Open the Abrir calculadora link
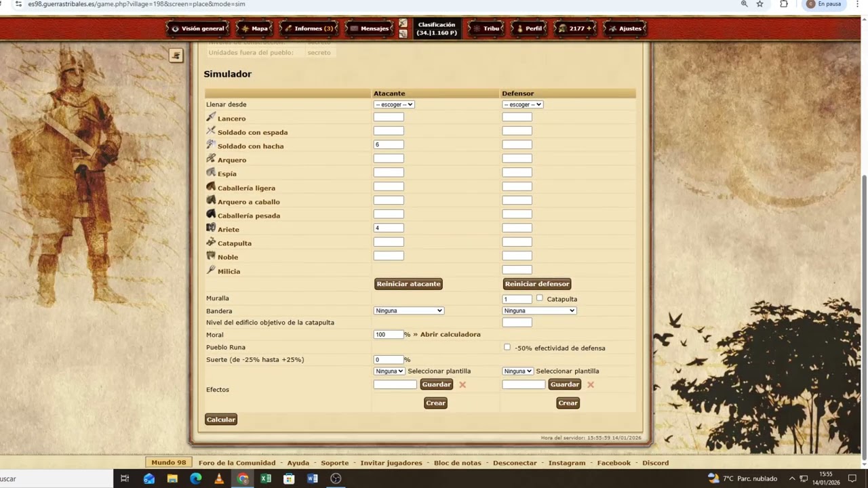This screenshot has width=868, height=488. point(450,334)
